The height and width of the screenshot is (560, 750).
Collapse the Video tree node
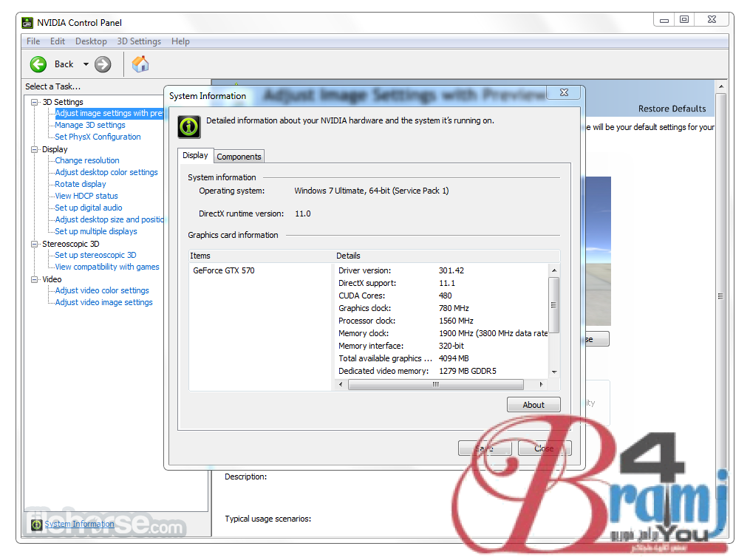pos(35,279)
